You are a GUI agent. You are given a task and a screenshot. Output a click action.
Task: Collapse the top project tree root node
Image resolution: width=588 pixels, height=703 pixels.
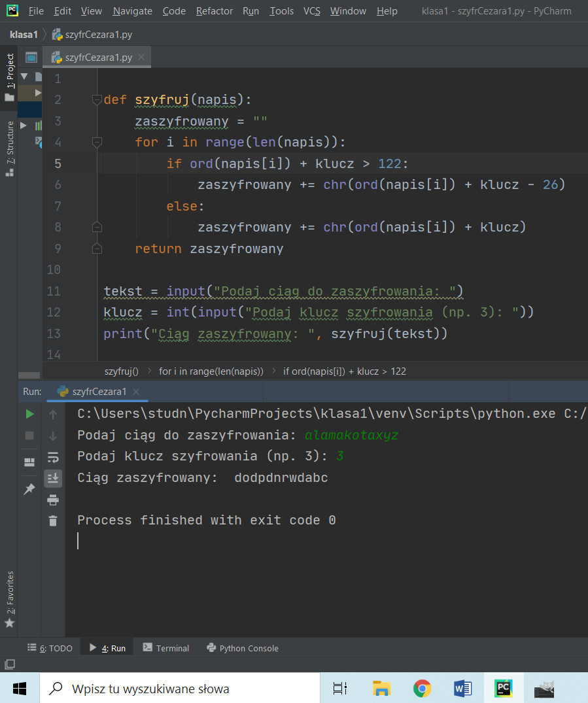(24, 77)
